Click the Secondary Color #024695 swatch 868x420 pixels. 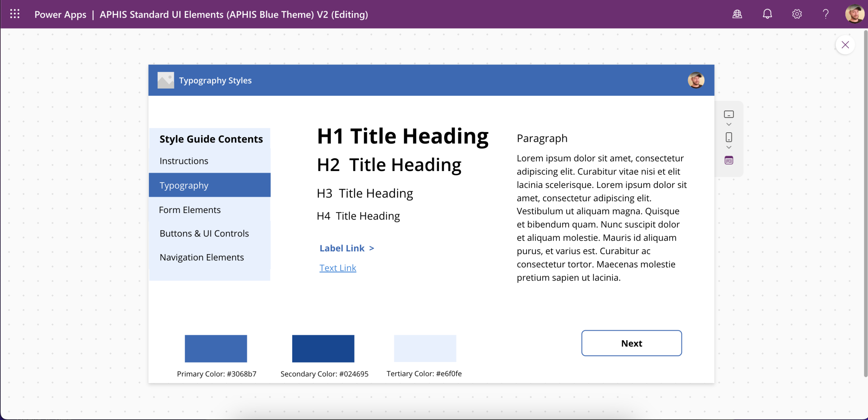[x=323, y=348]
